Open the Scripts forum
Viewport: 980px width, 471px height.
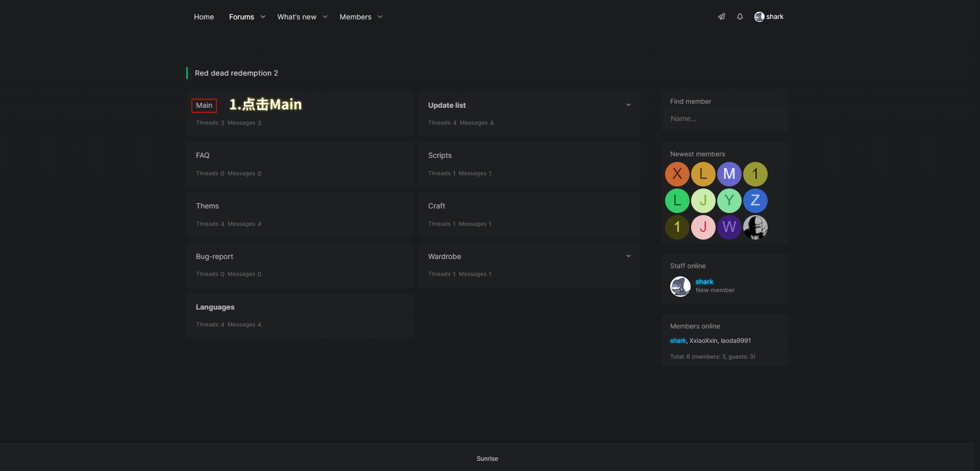pos(439,155)
